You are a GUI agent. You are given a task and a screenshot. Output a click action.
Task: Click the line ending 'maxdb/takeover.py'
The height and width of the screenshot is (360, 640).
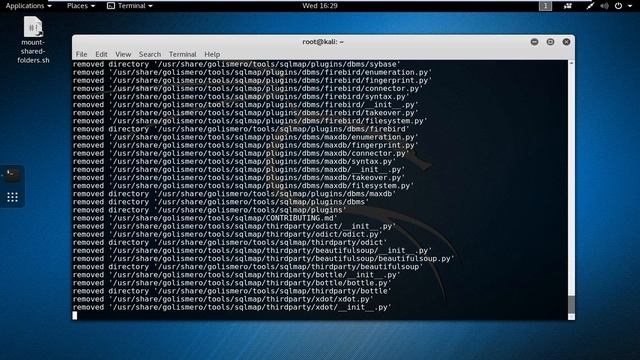(239, 178)
